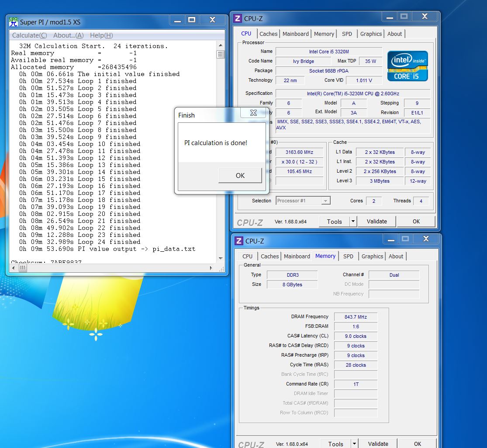Click the '35 W' Max TDP value
This screenshot has width=487, height=448.
[370, 61]
